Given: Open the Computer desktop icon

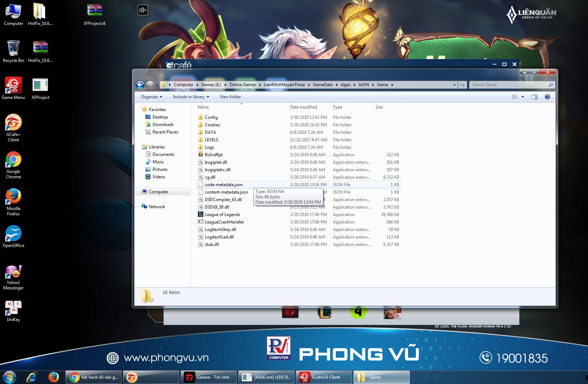Looking at the screenshot, I should (x=14, y=14).
